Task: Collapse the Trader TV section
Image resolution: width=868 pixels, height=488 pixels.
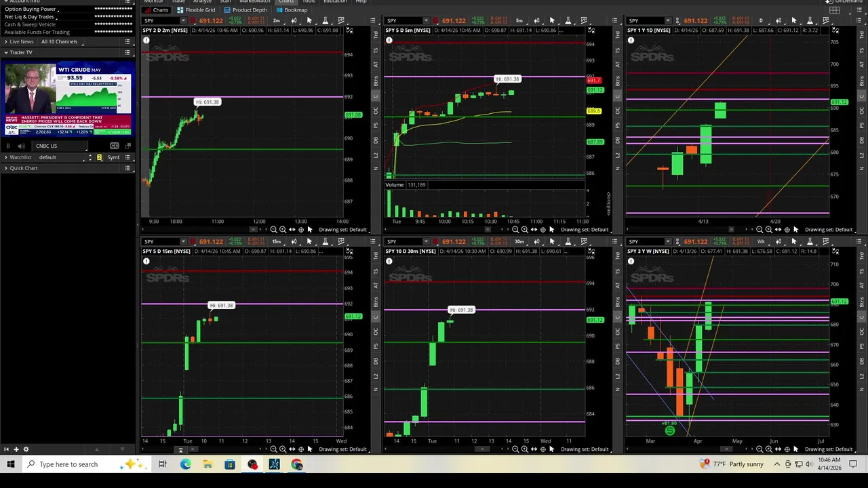Action: coord(5,52)
